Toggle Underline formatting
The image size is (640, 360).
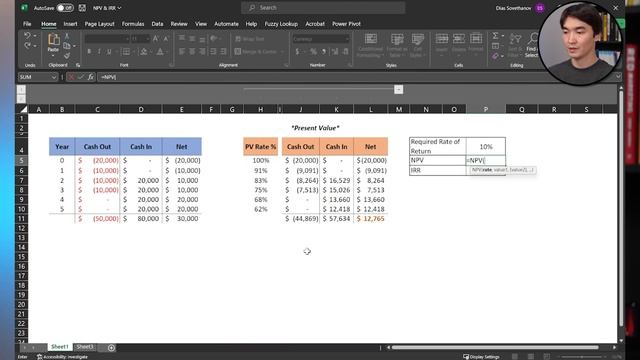pos(109,52)
